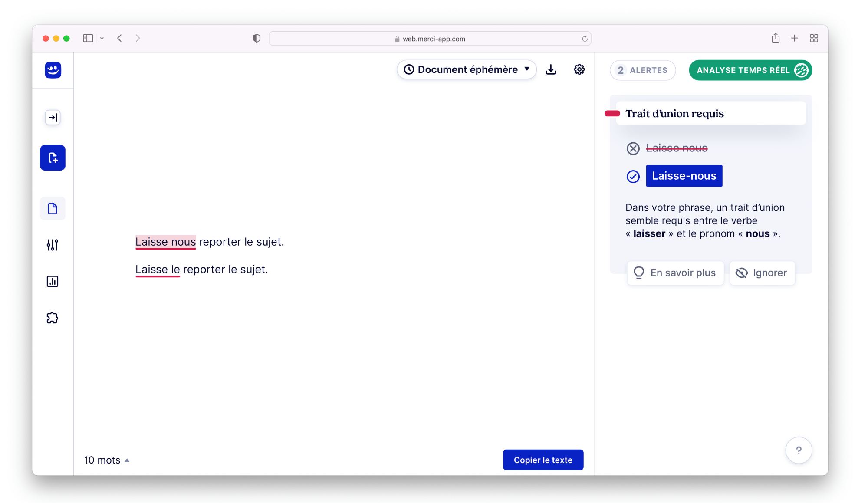Open the 2 Alertes tab

click(x=642, y=70)
